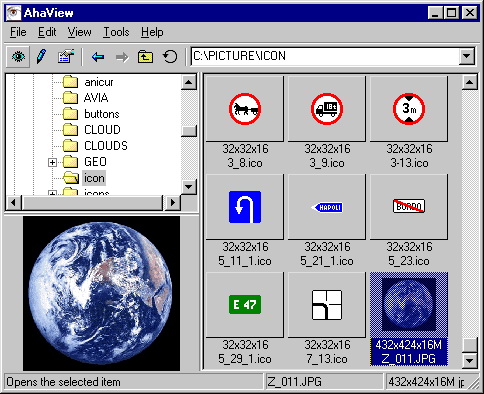Select the Z_011.JPG Earth thumbnail
484x394 pixels.
click(x=409, y=305)
